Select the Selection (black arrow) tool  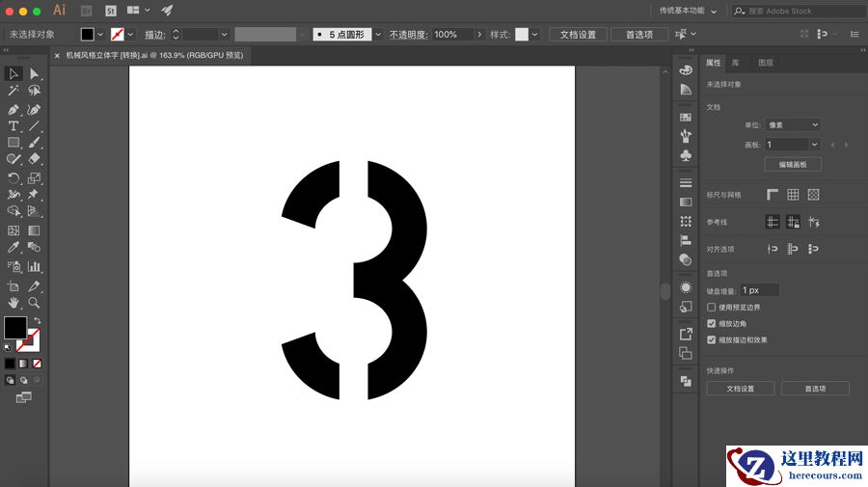[x=14, y=73]
